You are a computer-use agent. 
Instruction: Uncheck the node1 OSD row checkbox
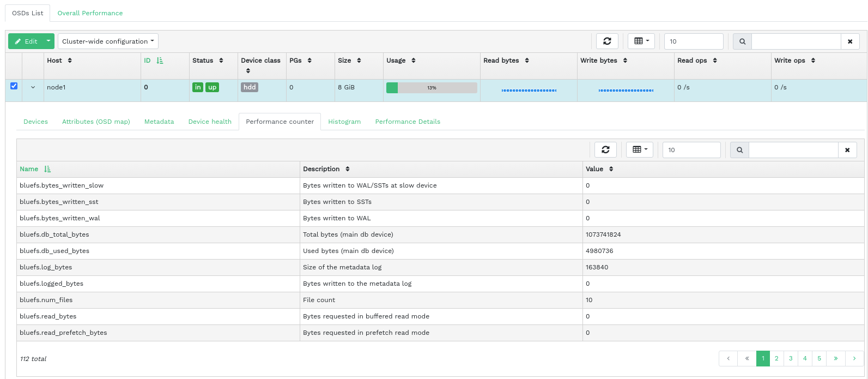click(14, 86)
